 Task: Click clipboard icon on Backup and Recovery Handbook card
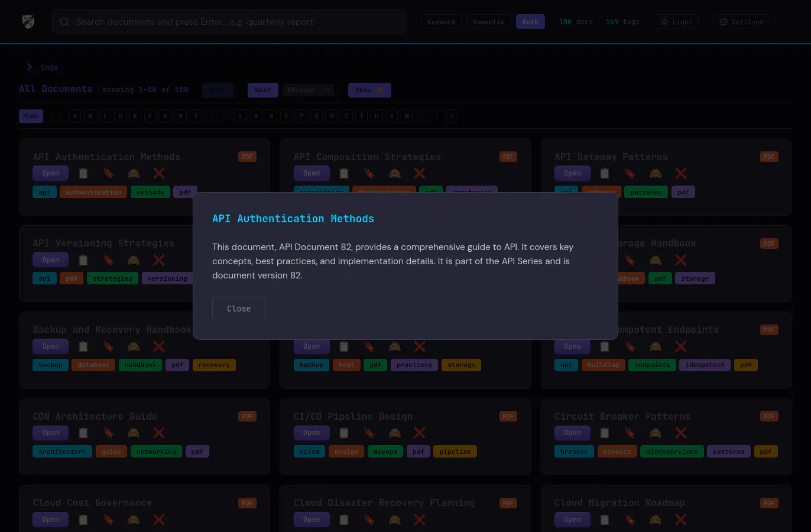[x=83, y=346]
